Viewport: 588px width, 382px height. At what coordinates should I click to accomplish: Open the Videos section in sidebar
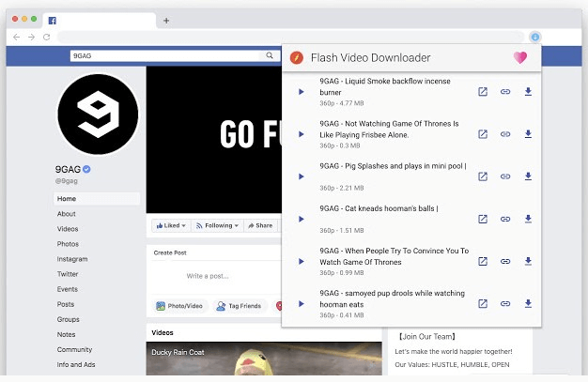[x=68, y=229]
